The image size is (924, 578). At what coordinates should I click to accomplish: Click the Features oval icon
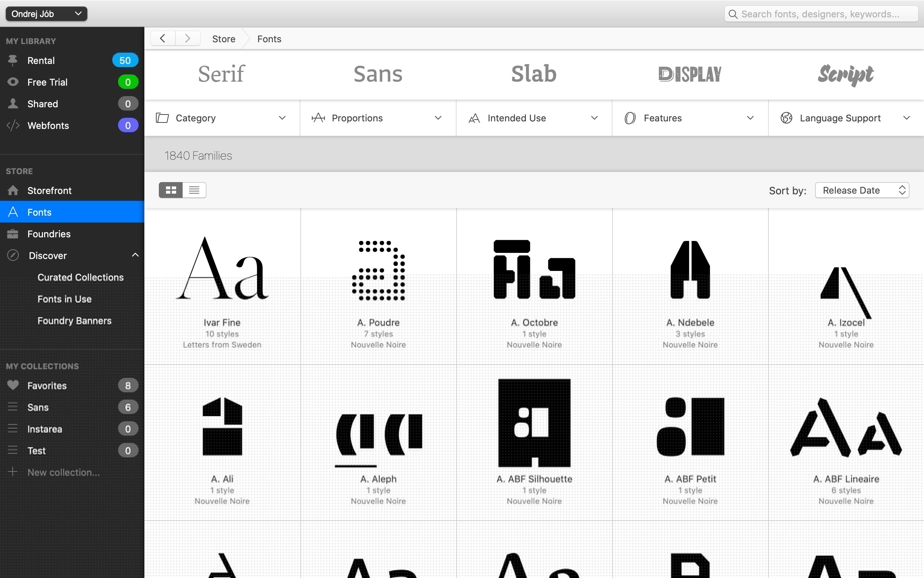(x=630, y=118)
